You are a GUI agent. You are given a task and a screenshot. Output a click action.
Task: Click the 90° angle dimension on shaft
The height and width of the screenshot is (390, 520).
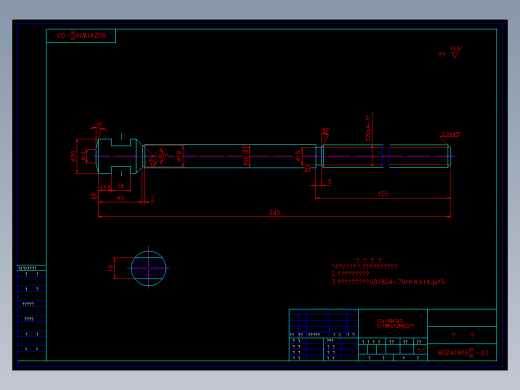point(163,156)
